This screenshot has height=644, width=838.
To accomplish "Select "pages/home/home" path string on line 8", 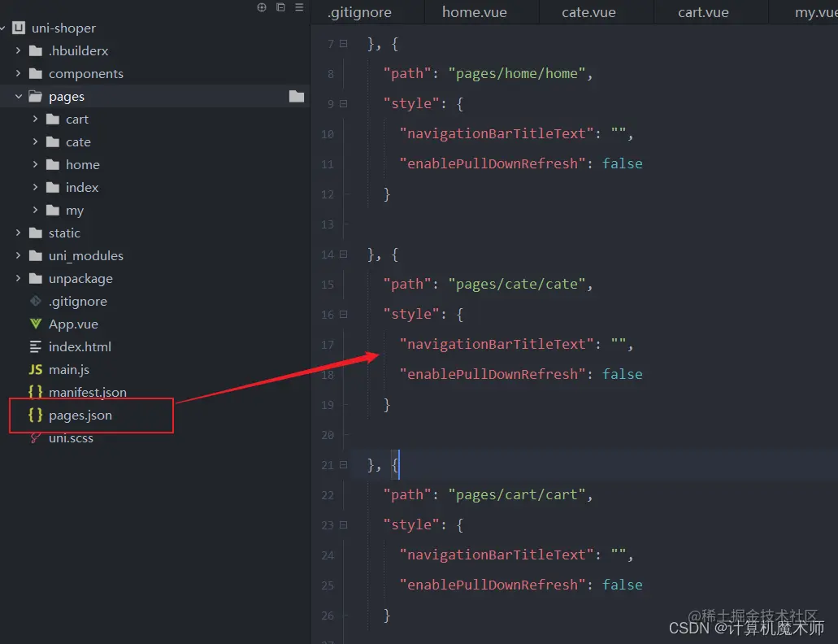I will [517, 73].
